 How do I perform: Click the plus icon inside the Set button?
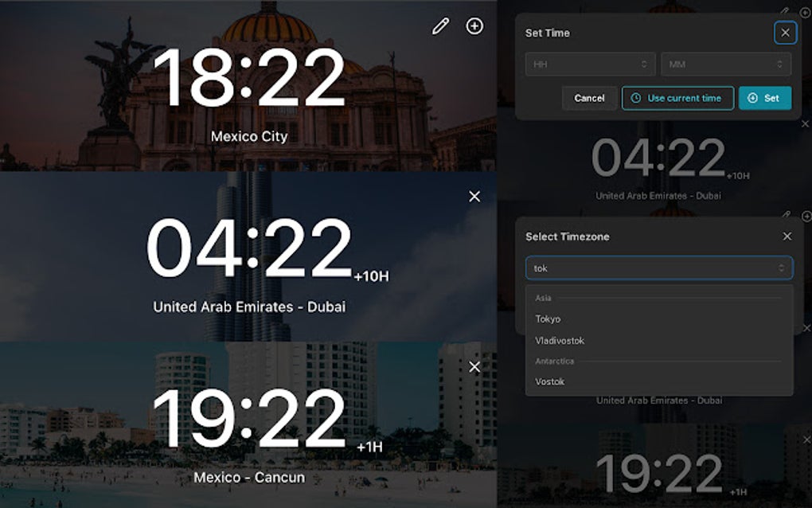[752, 98]
